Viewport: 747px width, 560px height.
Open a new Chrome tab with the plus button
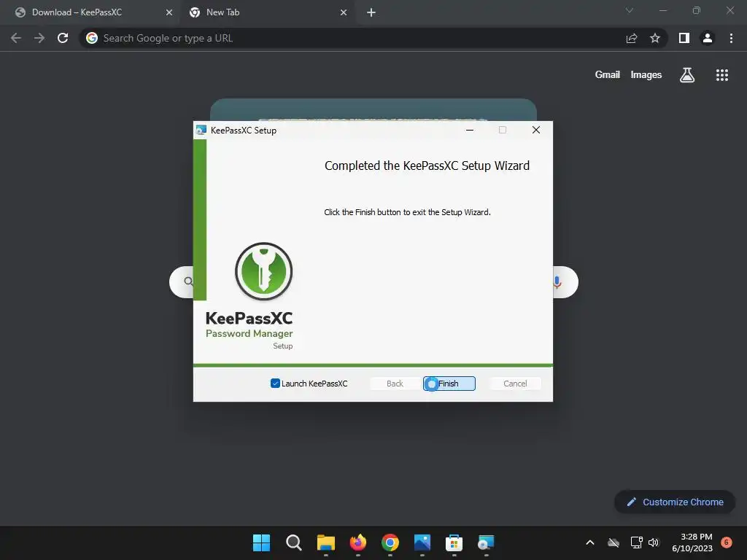pos(371,12)
